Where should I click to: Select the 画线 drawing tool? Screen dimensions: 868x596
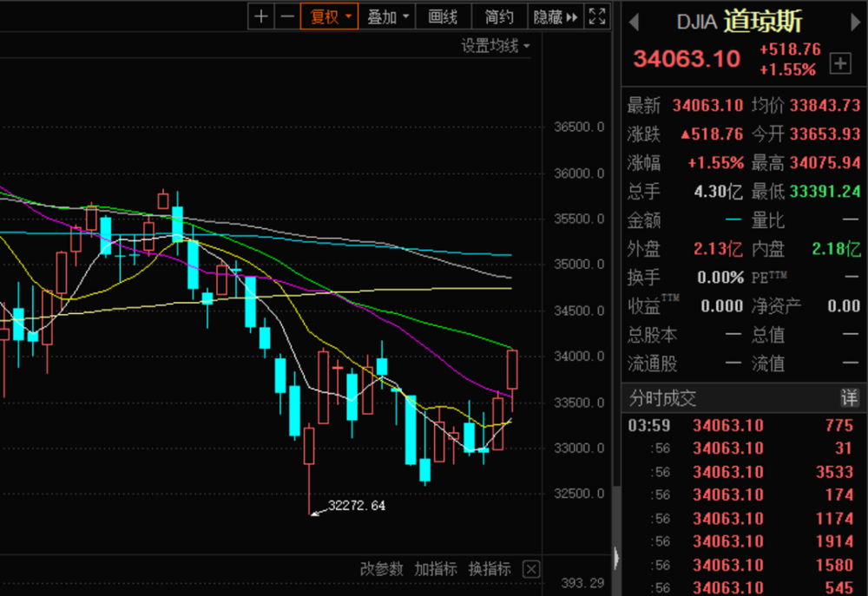(x=443, y=16)
